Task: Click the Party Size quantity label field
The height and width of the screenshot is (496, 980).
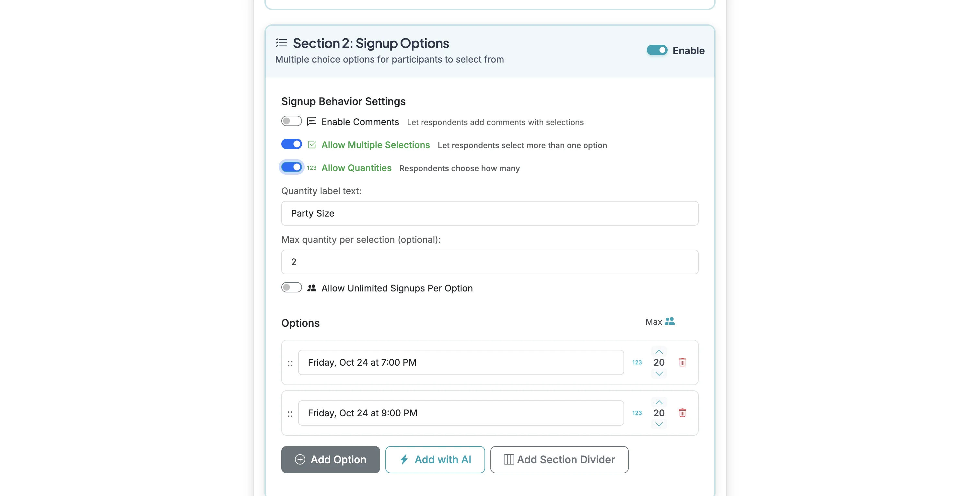Action: click(x=489, y=213)
